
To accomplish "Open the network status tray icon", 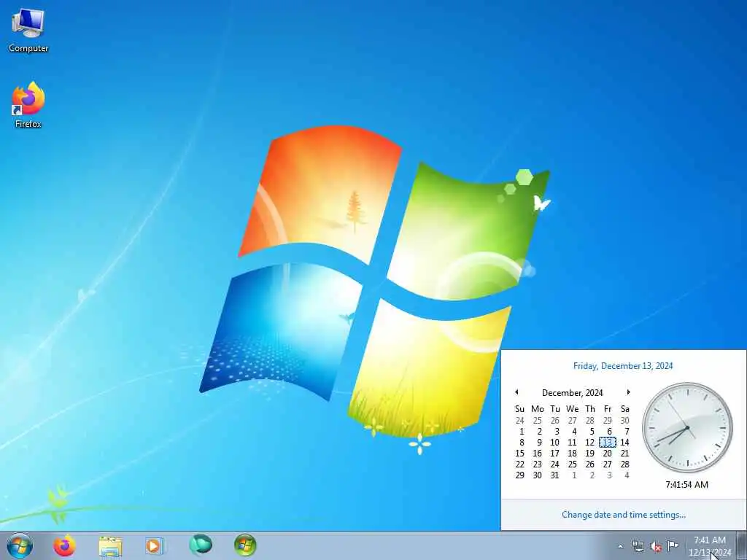I will point(638,546).
